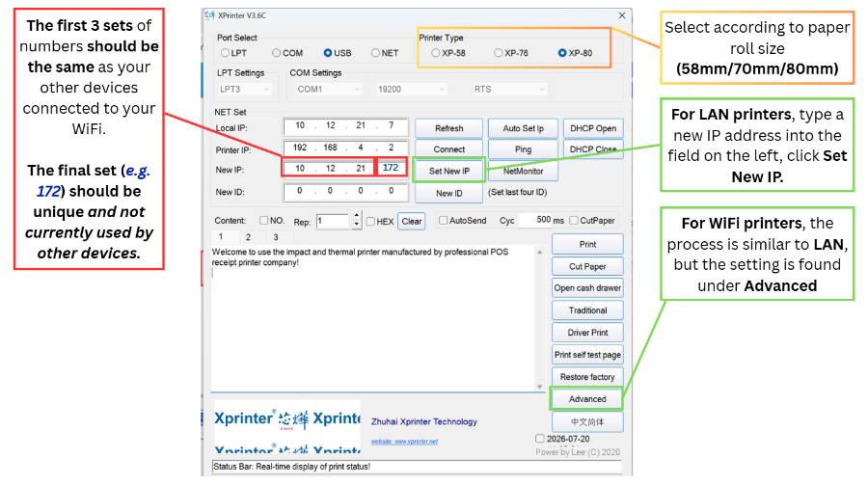Image resolution: width=868 pixels, height=485 pixels.
Task: Decrease the Rep count with down arrow
Action: pyautogui.click(x=357, y=225)
